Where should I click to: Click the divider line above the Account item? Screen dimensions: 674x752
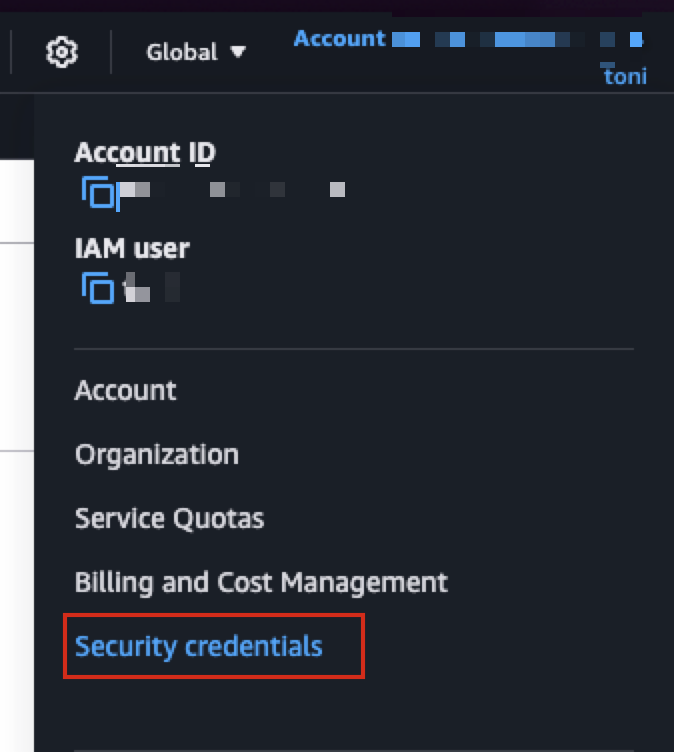(354, 349)
